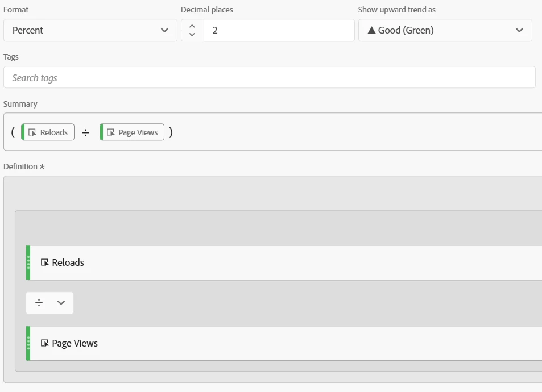Click the Page Views metric row in Definition
Viewport: 542px width, 392px height.
(x=284, y=343)
